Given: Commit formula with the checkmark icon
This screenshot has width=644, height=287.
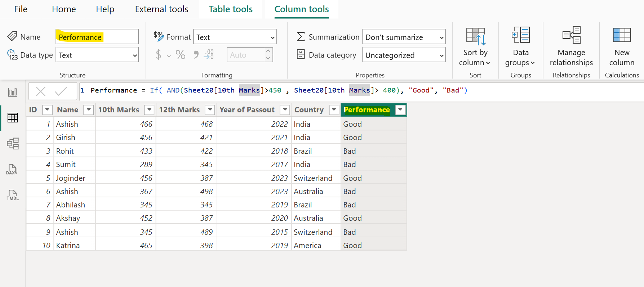Looking at the screenshot, I should coord(61,91).
